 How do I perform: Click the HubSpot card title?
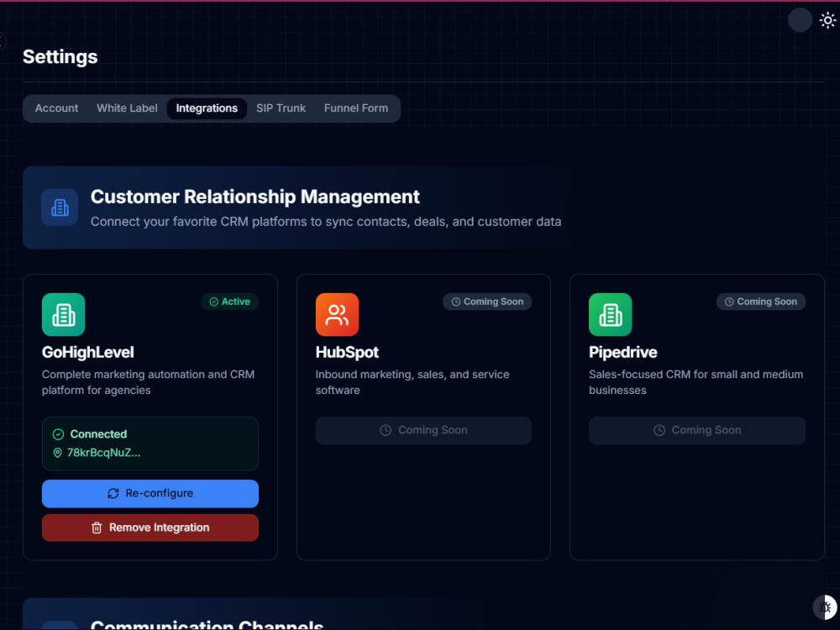pos(347,353)
